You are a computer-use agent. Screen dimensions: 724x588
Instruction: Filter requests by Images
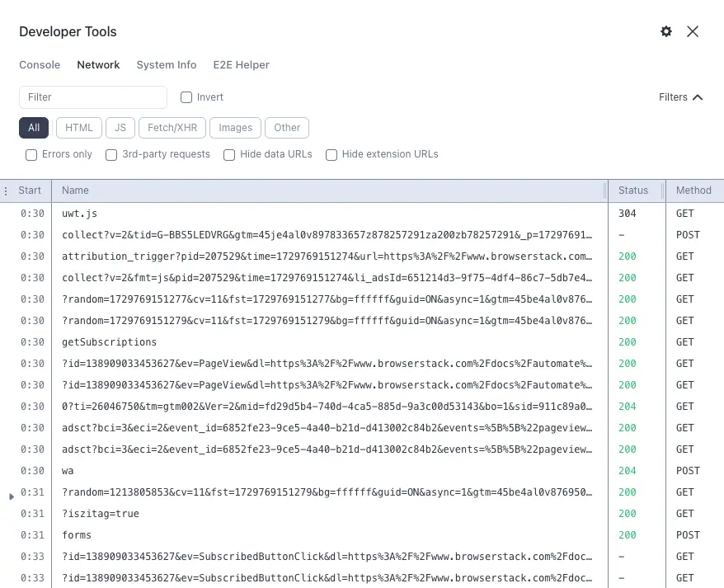pyautogui.click(x=235, y=128)
